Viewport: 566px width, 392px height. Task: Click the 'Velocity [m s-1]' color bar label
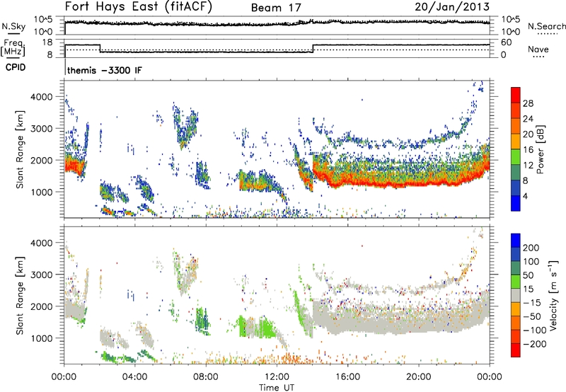point(554,295)
